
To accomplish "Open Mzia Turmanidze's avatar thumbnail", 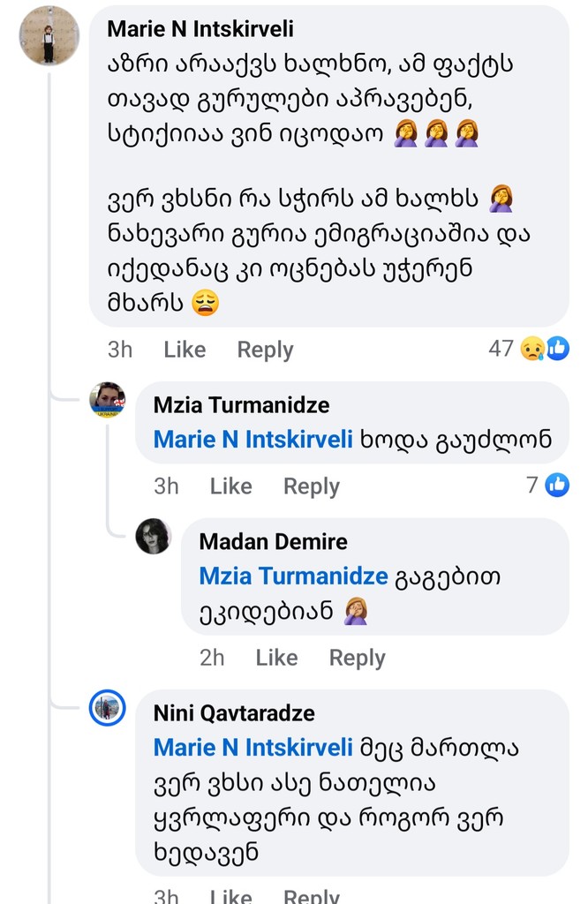I will (x=108, y=400).
